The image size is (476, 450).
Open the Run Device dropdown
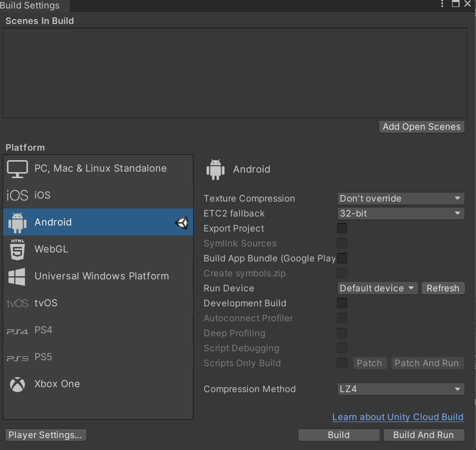click(x=377, y=288)
